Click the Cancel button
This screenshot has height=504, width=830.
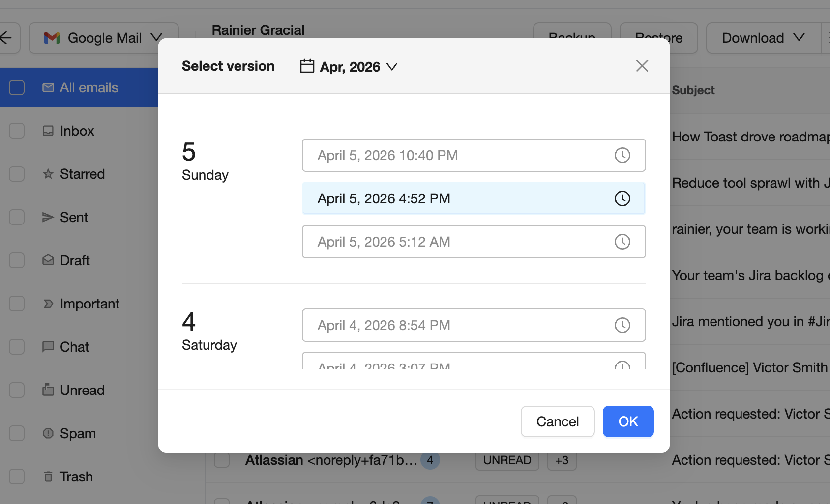tap(558, 421)
